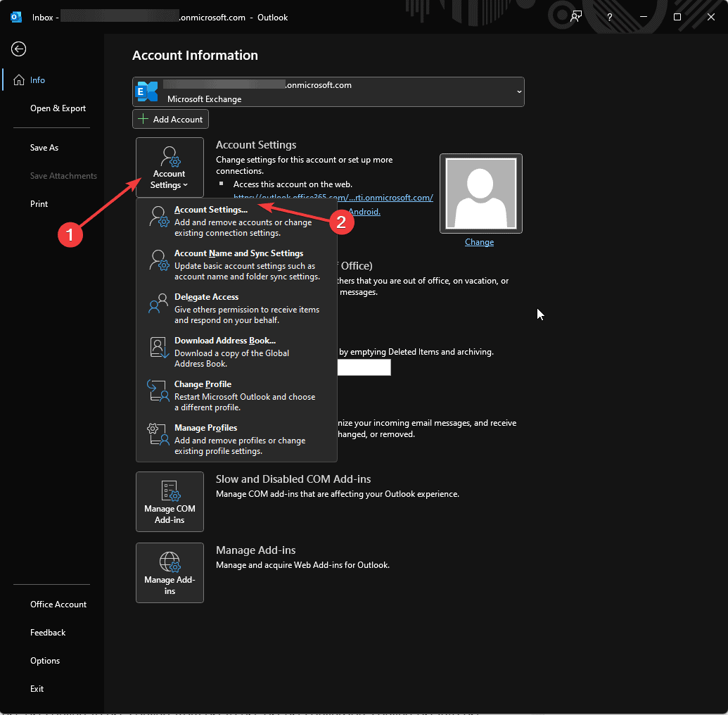Screen dimensions: 728x715
Task: Click the back arrow icon
Action: coord(18,49)
